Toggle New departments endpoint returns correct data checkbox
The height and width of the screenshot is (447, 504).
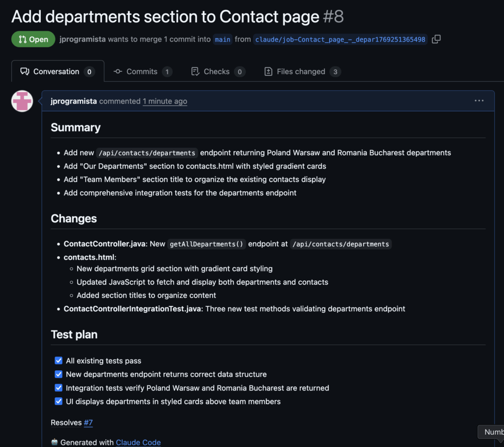tap(59, 374)
